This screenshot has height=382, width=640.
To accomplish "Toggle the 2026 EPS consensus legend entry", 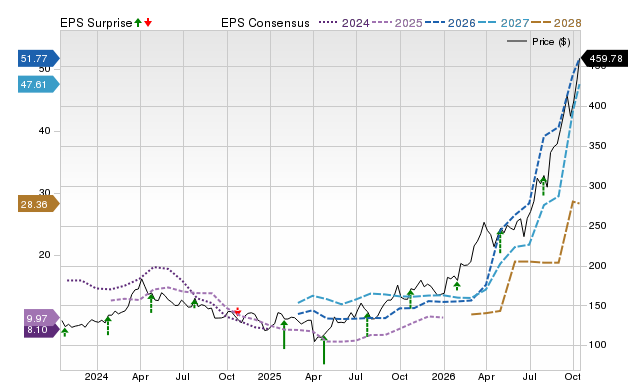I will point(450,23).
